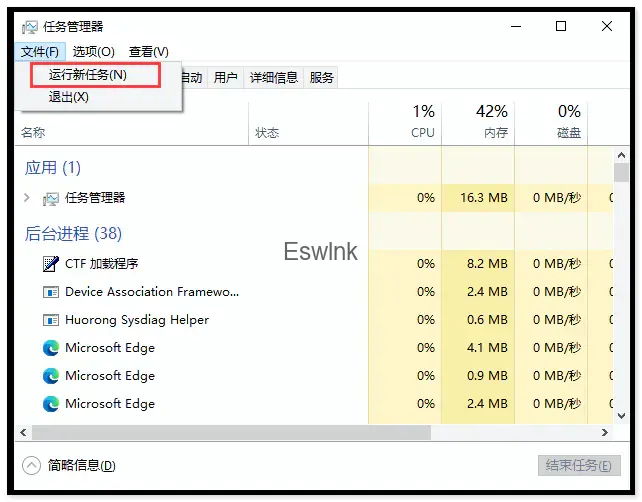Image resolution: width=642 pixels, height=502 pixels.
Task: Click the Huorong Sysdiag Helper icon
Action: tap(51, 320)
